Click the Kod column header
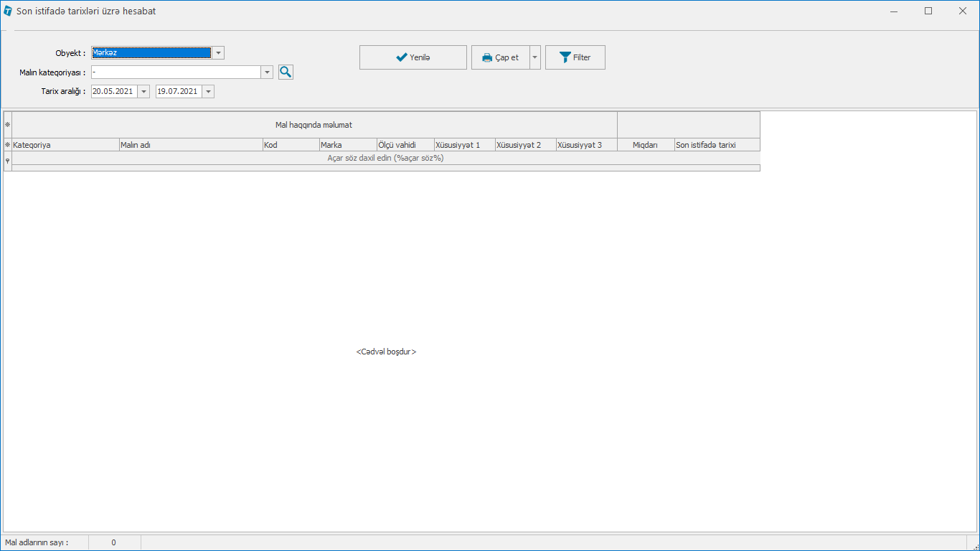980x551 pixels. pyautogui.click(x=291, y=145)
